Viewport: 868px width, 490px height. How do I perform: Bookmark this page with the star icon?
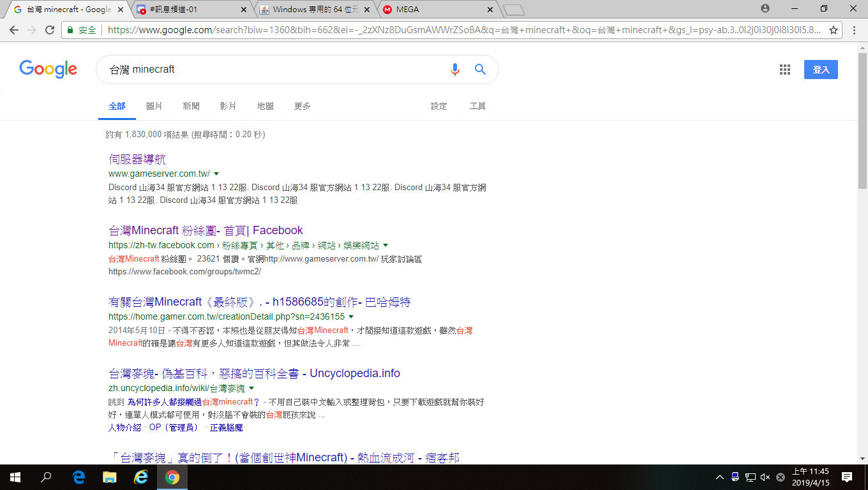(833, 30)
